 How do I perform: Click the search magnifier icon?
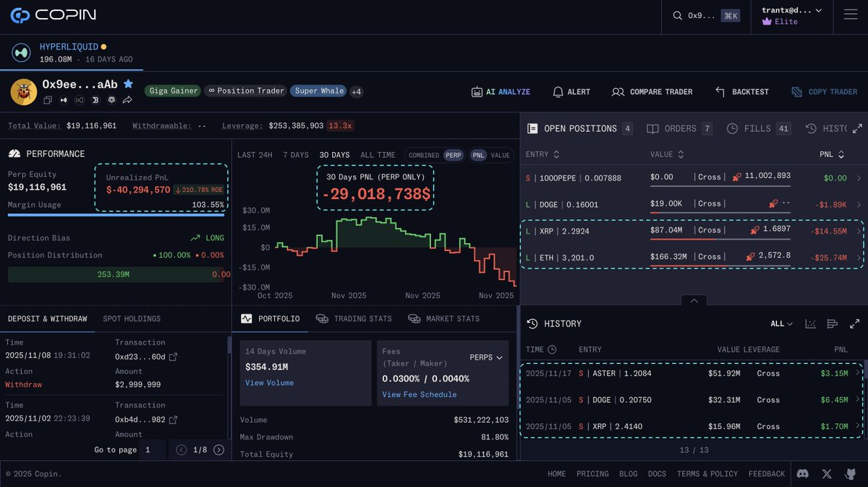point(678,16)
